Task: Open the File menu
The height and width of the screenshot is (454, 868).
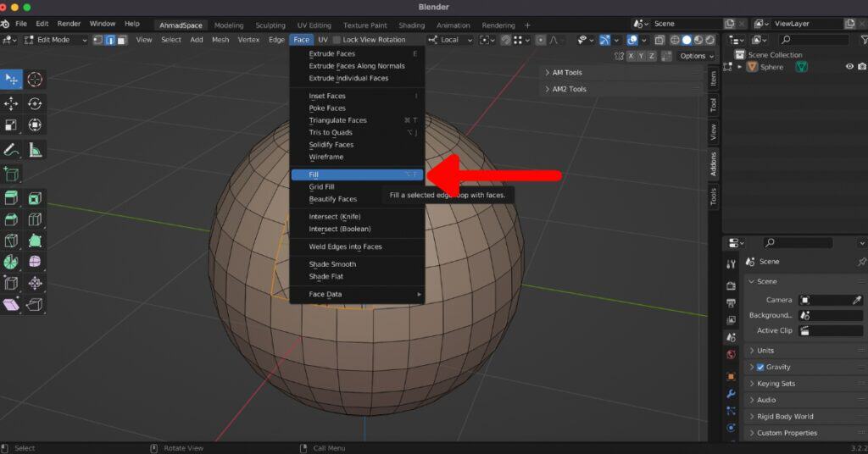Action: [x=21, y=24]
